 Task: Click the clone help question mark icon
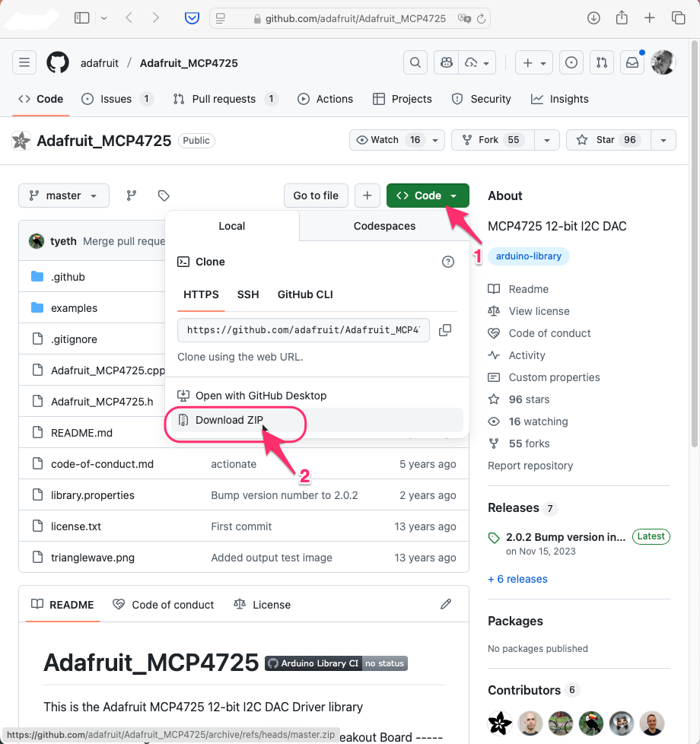pyautogui.click(x=448, y=262)
